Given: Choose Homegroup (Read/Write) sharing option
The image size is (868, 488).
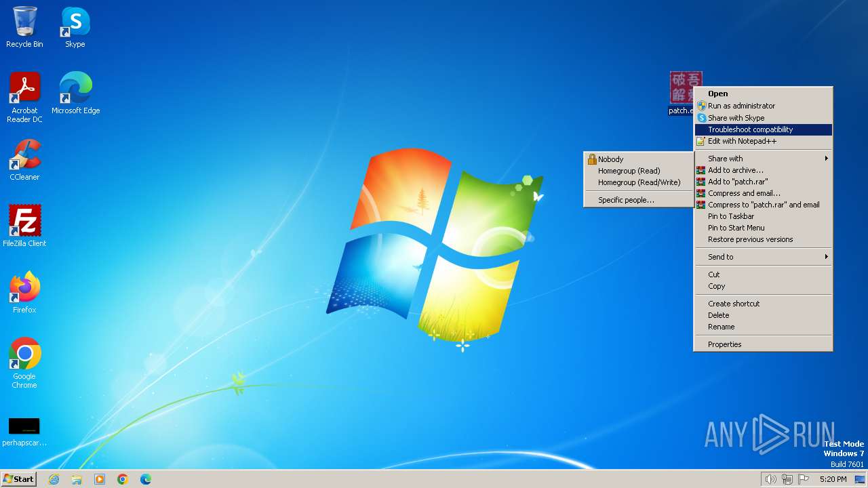Looking at the screenshot, I should pos(639,182).
